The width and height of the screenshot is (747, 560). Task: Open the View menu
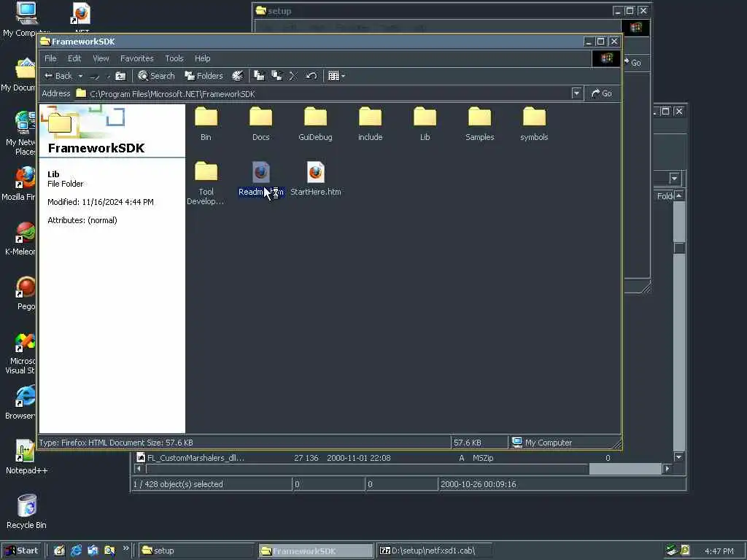(101, 58)
